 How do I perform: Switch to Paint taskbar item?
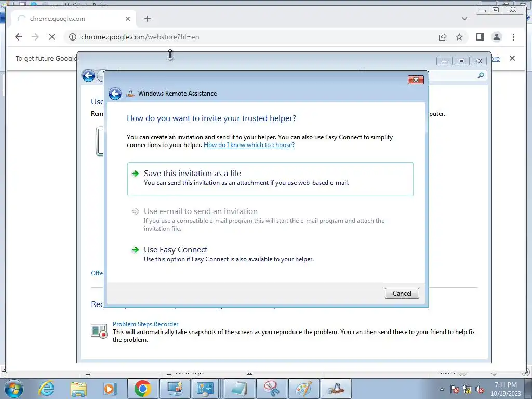[303, 389]
